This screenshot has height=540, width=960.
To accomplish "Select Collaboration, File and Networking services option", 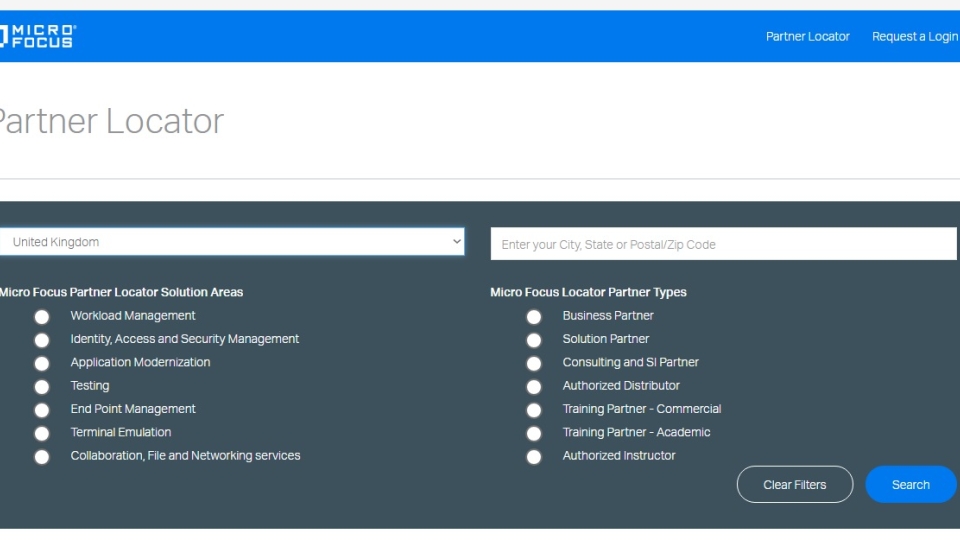I will [42, 457].
